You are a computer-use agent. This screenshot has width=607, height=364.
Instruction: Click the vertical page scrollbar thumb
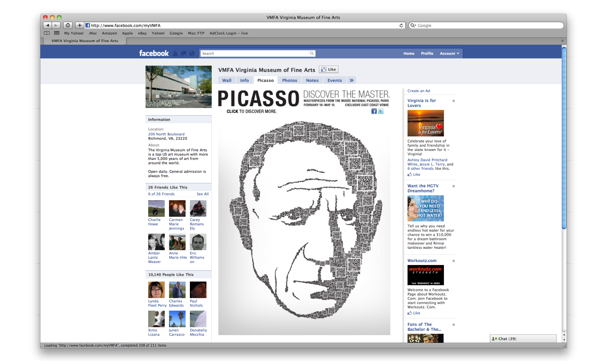click(564, 138)
